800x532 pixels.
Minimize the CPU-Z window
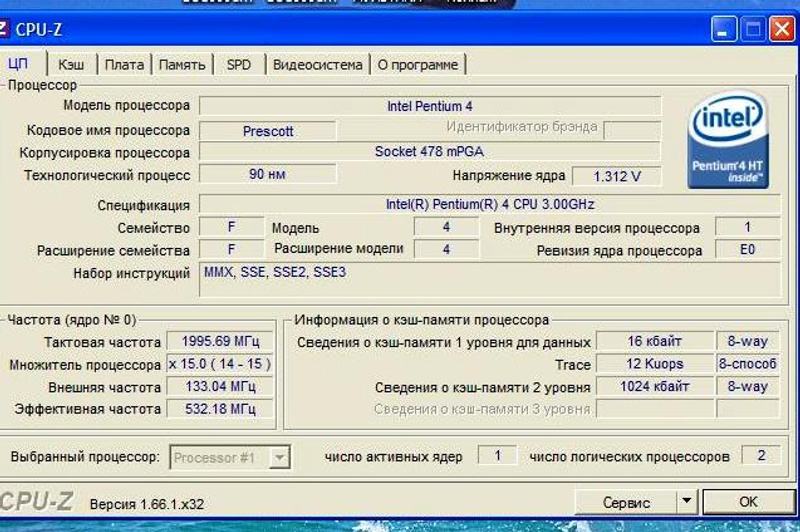tap(725, 29)
